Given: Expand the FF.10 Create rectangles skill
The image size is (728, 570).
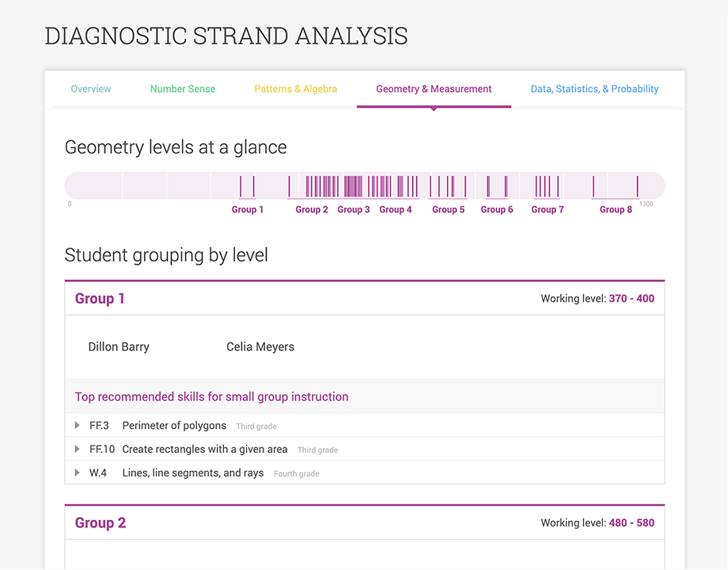Looking at the screenshot, I should 76,449.
